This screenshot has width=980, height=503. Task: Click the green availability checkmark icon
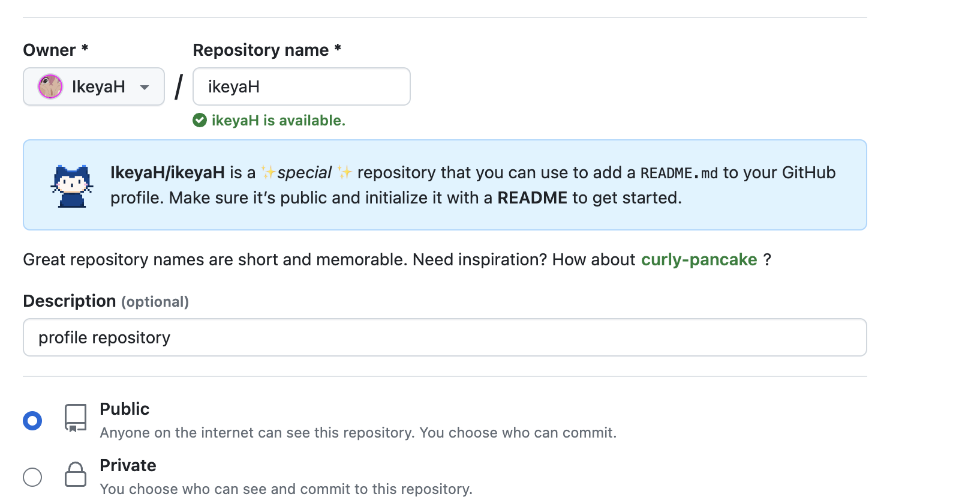(x=200, y=121)
